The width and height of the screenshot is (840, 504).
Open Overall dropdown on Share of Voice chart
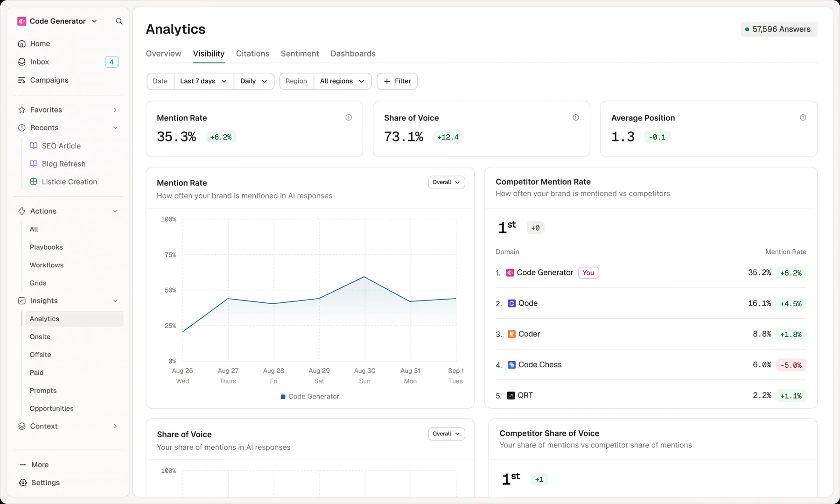tap(447, 434)
